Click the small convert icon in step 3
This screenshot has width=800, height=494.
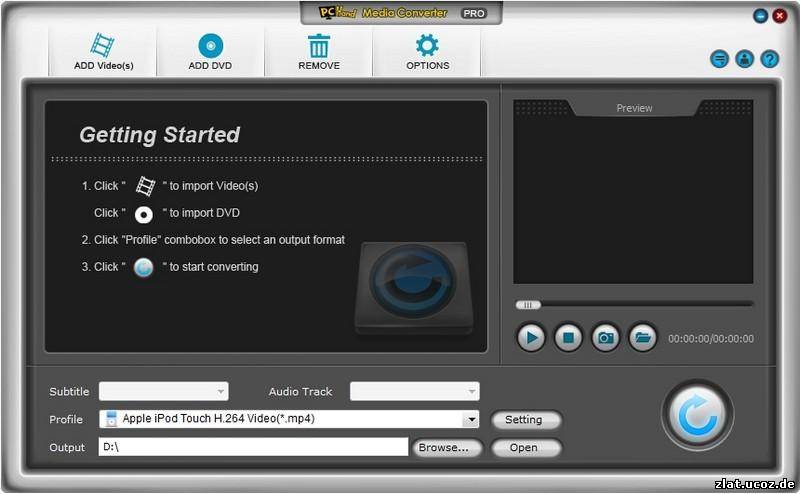point(143,267)
